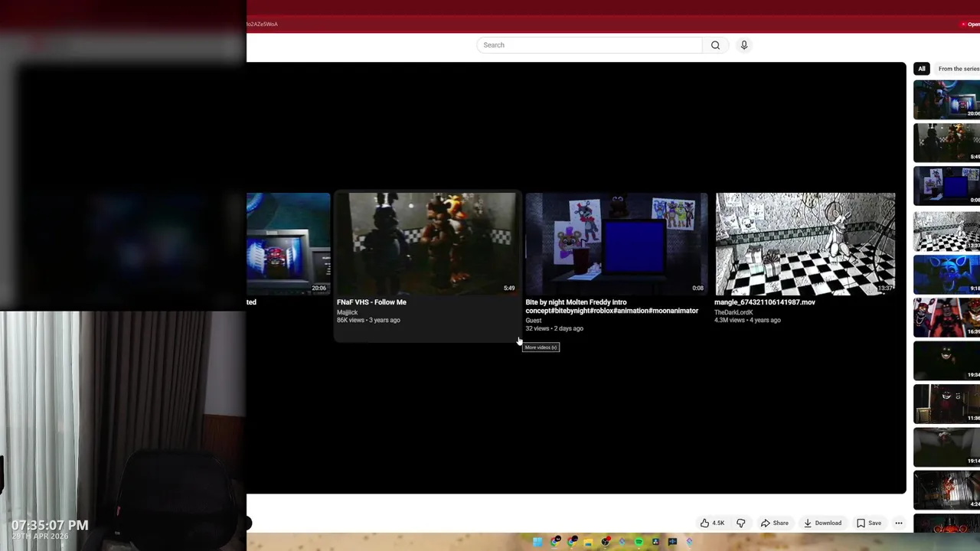Open DaVinci Resolve from the taskbar

655,542
